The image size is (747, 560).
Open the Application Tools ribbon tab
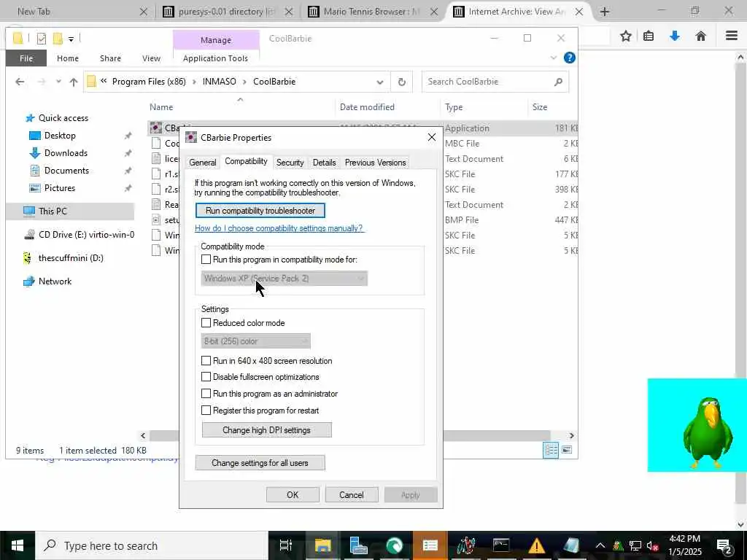(215, 58)
